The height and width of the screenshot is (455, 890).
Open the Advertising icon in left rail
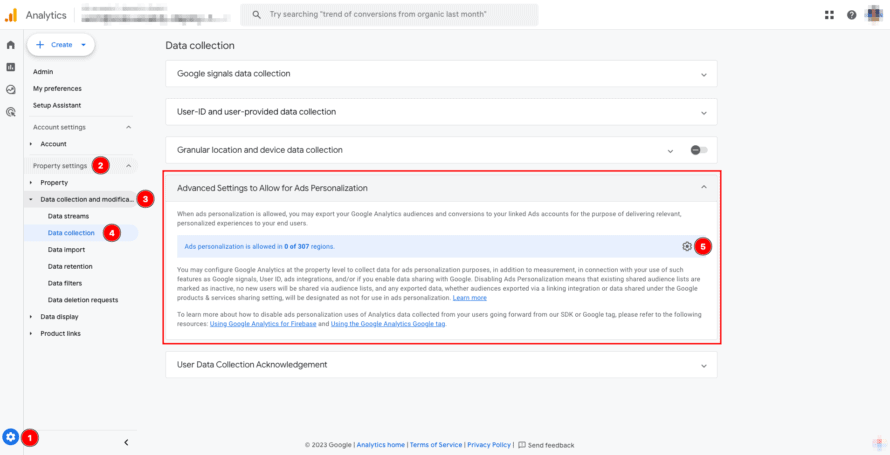(10, 112)
